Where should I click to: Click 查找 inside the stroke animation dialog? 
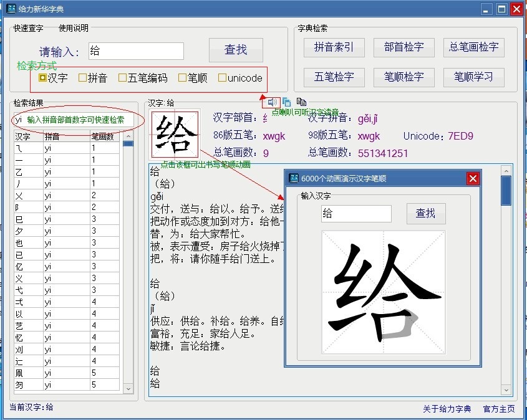pyautogui.click(x=426, y=213)
